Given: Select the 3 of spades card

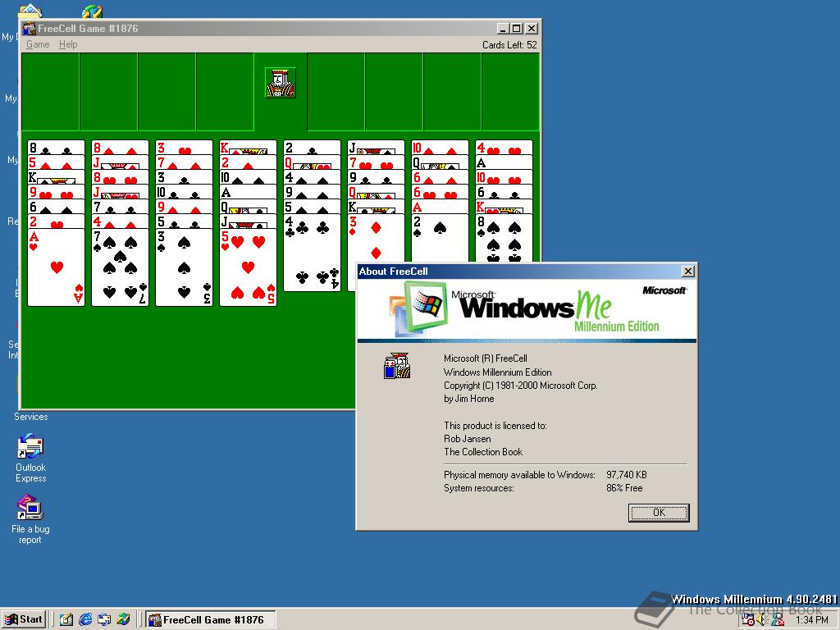Looking at the screenshot, I should tap(184, 267).
